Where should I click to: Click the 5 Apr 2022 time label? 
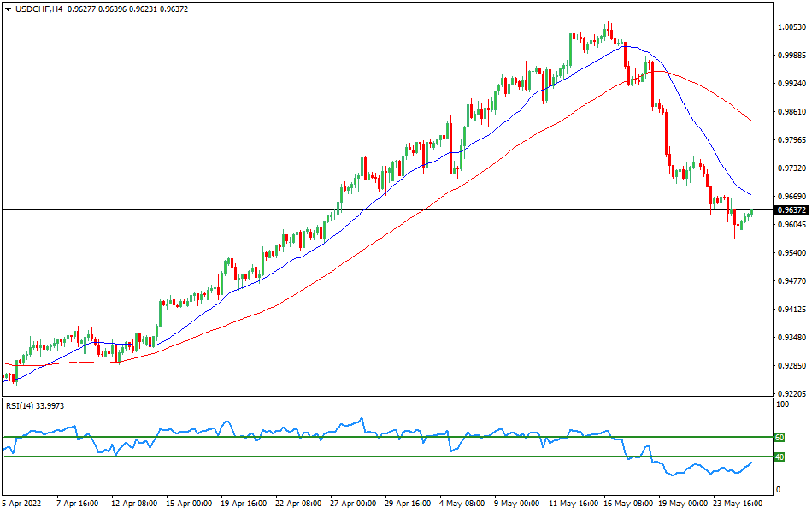coord(22,504)
